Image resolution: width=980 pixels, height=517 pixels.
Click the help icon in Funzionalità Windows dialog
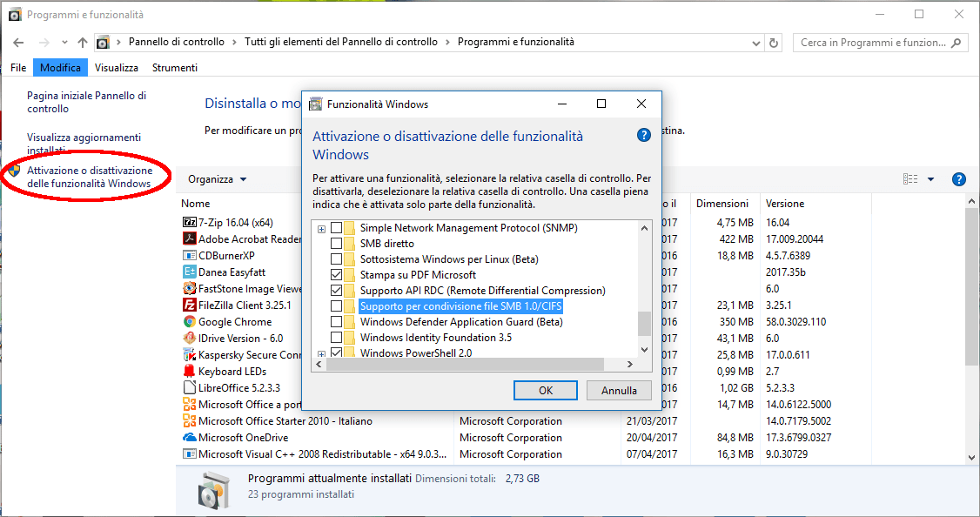[x=644, y=135]
